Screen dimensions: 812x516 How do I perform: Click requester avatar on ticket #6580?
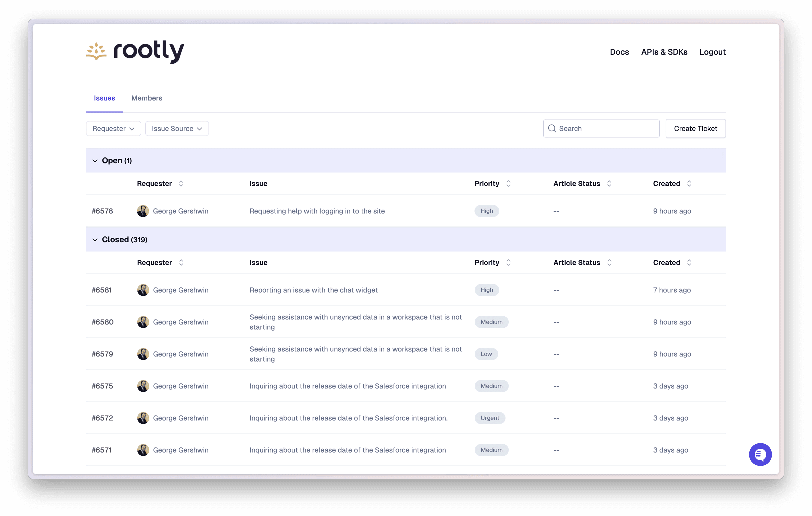[143, 322]
